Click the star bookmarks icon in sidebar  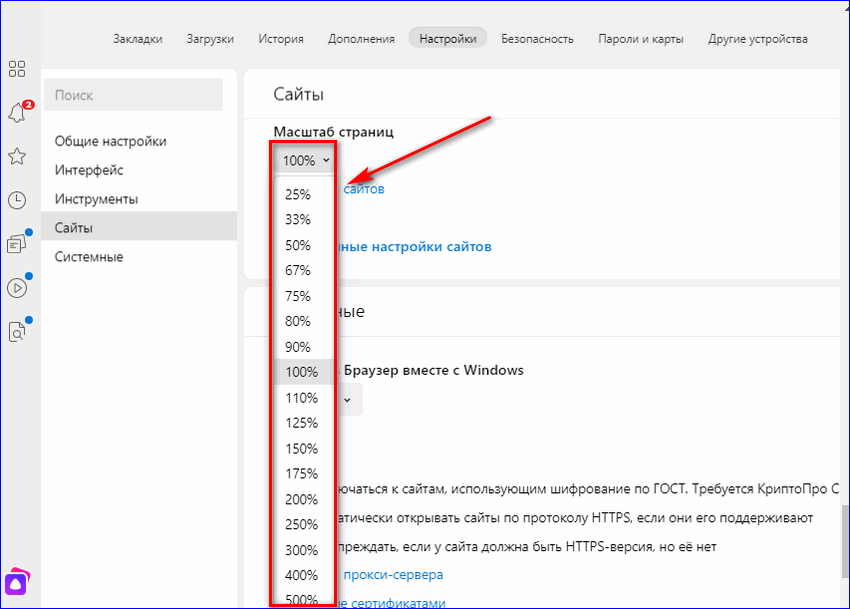click(x=17, y=156)
